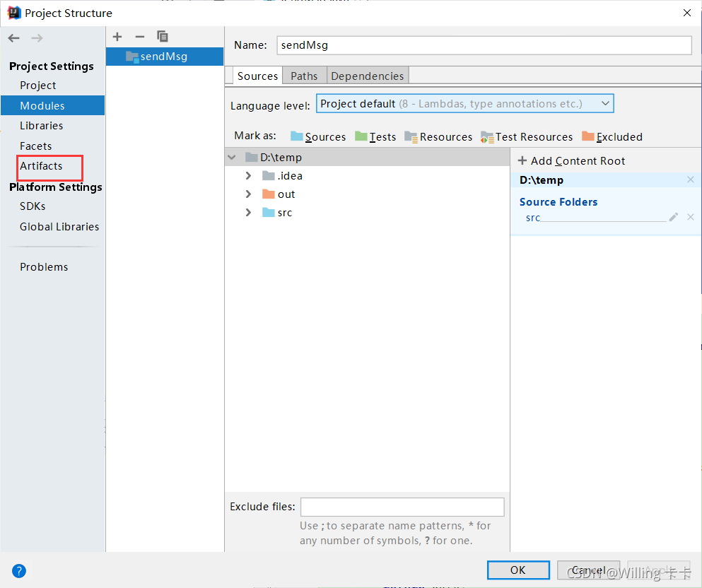
Task: Select Modules in Project Settings
Action: pyautogui.click(x=53, y=105)
